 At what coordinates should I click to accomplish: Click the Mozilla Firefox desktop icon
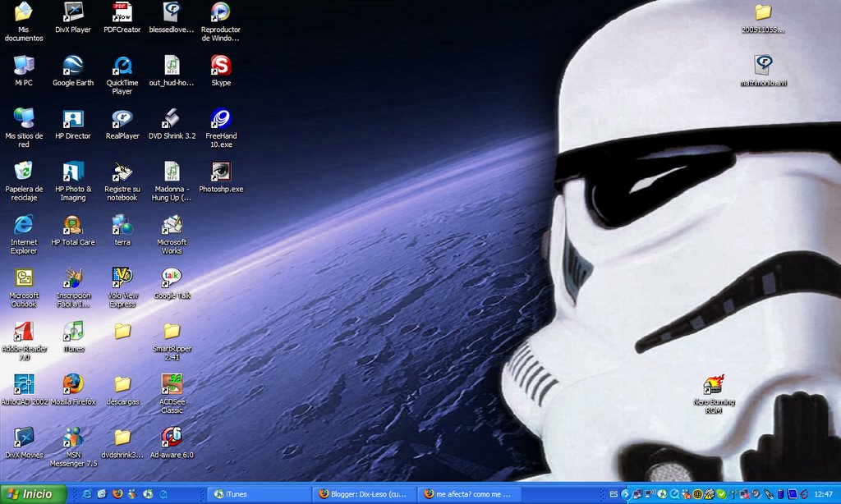pos(73,384)
